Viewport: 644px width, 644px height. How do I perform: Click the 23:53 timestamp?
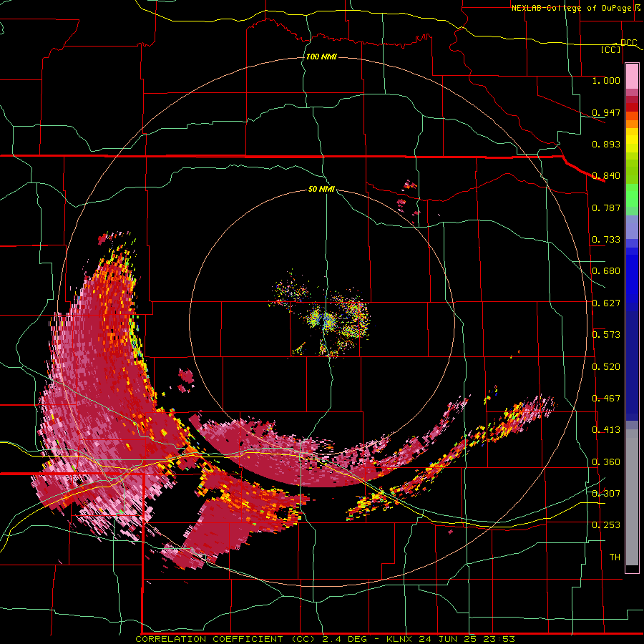click(x=499, y=639)
